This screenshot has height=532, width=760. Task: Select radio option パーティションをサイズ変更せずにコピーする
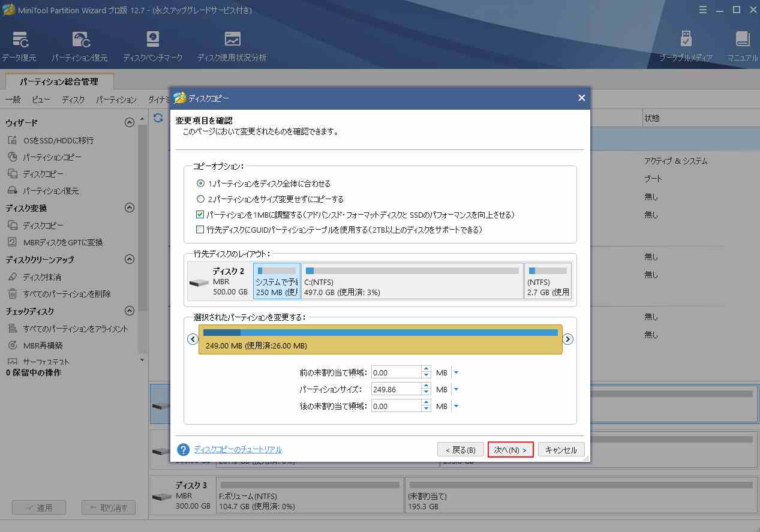point(201,199)
